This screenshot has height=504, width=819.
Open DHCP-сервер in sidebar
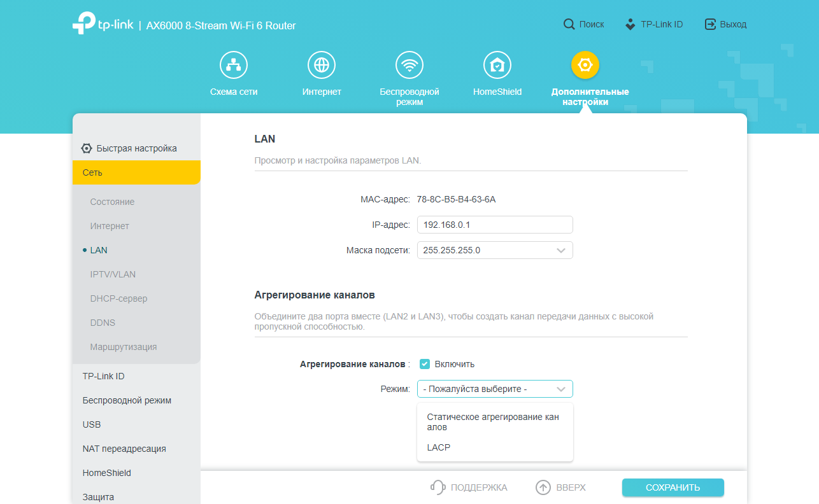(x=118, y=298)
